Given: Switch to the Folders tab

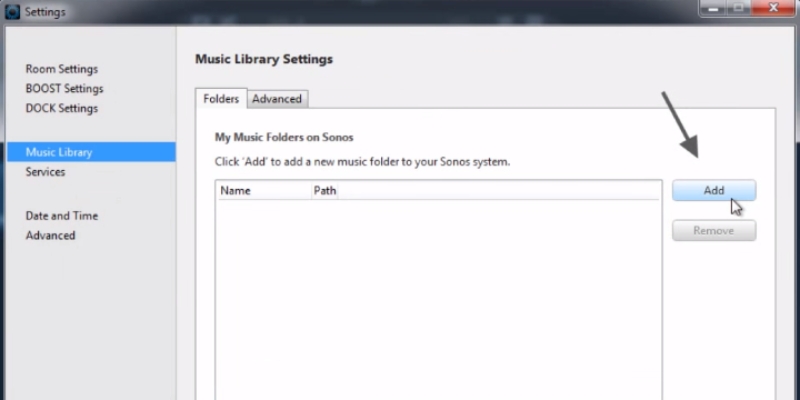Looking at the screenshot, I should coord(221,98).
